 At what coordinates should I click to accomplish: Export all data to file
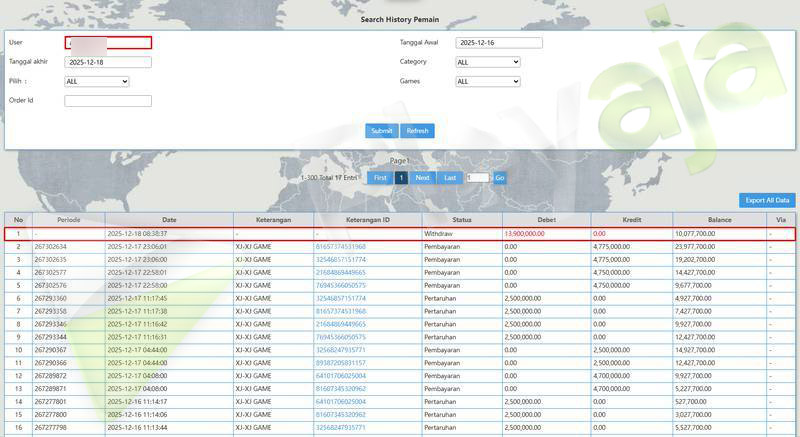point(767,200)
